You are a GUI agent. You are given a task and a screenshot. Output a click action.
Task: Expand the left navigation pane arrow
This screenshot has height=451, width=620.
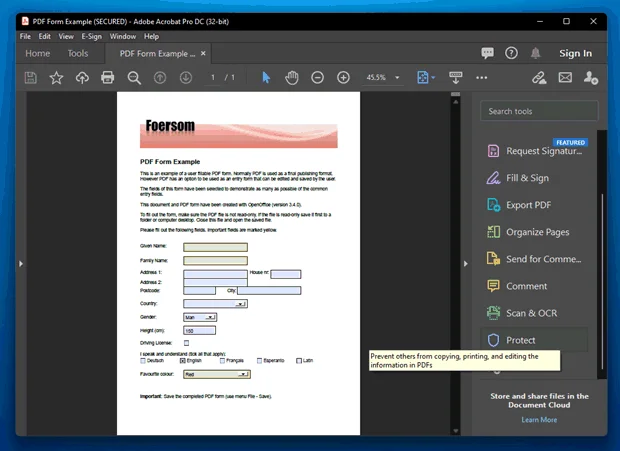click(x=21, y=264)
